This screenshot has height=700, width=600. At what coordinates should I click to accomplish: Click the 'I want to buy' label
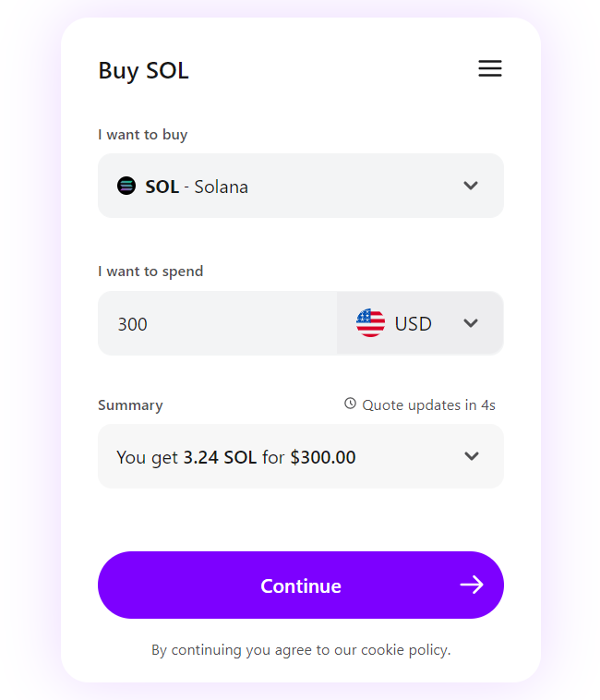click(x=143, y=135)
